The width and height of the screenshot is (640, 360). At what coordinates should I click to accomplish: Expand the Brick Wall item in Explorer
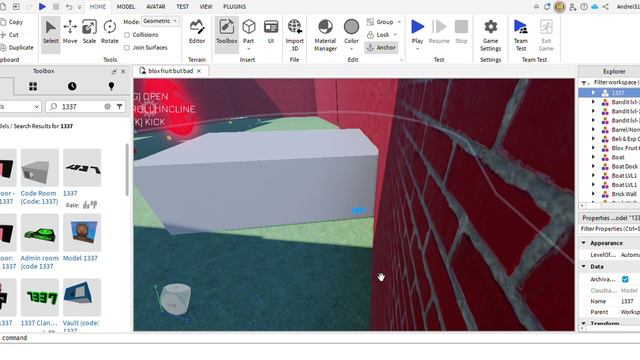pyautogui.click(x=593, y=194)
